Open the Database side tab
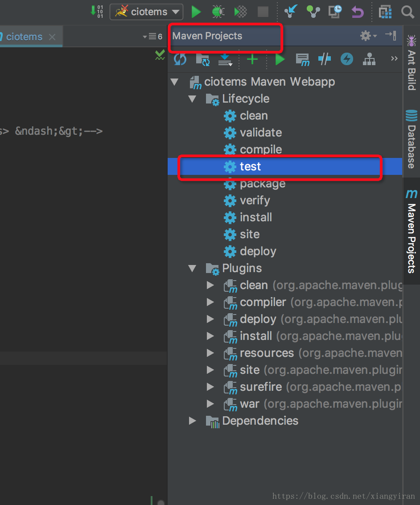Screen dimensions: 420x505 [412, 139]
